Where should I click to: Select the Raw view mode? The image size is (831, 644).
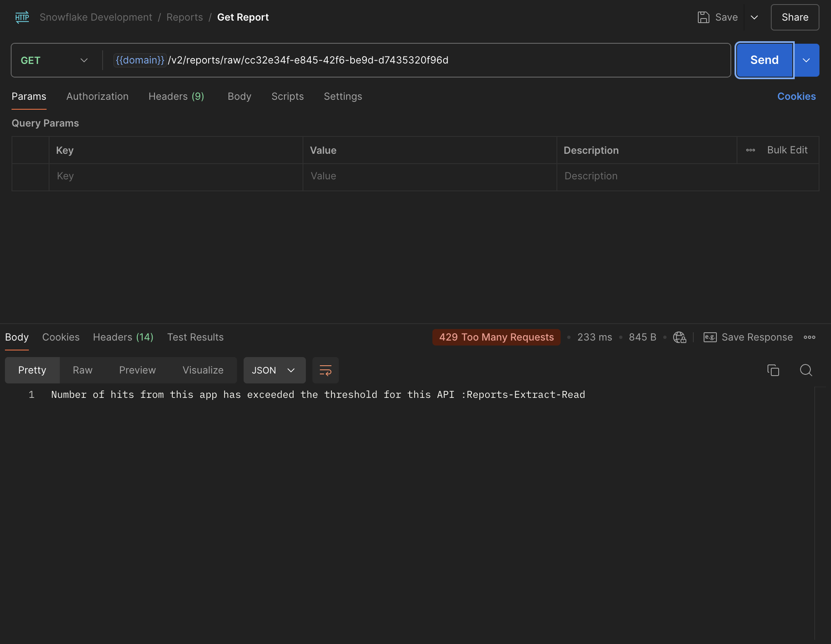point(82,370)
